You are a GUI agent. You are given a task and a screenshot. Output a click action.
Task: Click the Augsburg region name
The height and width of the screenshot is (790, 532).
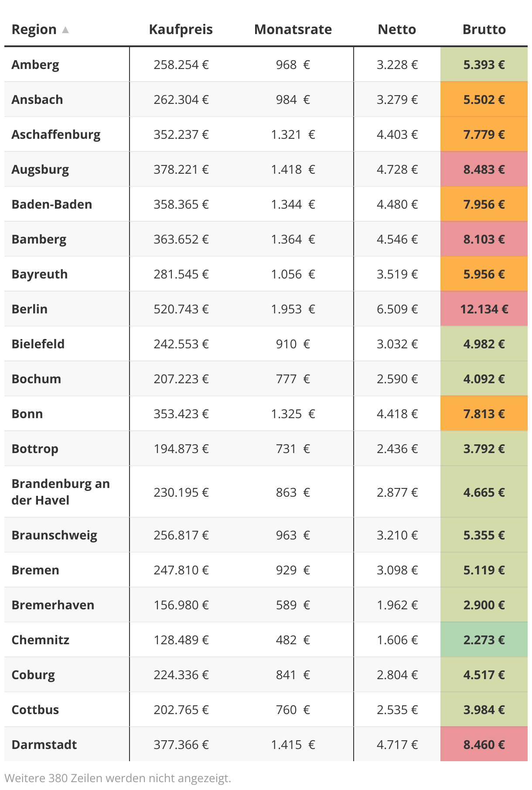tap(40, 169)
